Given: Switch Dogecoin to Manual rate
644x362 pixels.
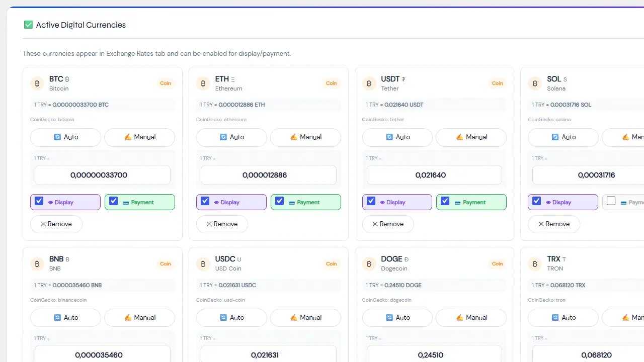Looking at the screenshot, I should click(x=471, y=318).
